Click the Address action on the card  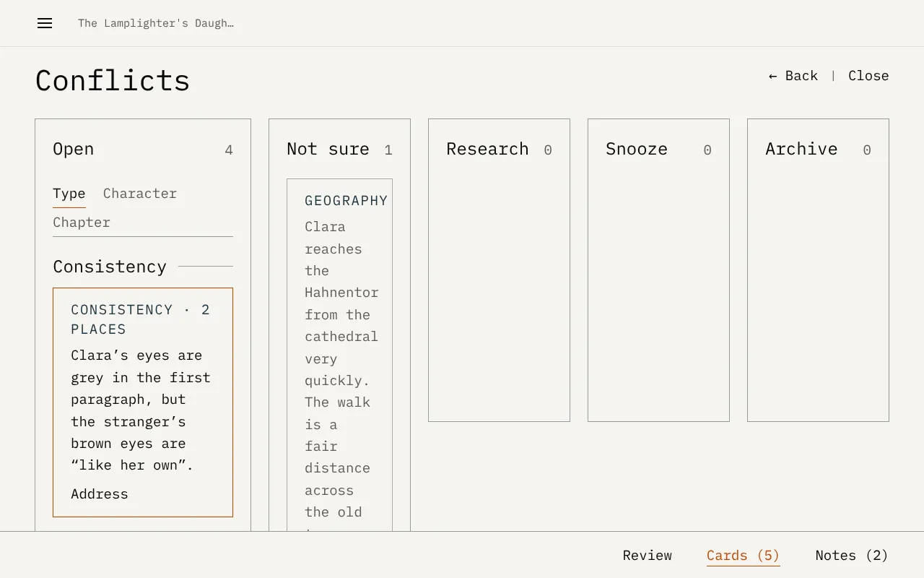[x=100, y=494]
